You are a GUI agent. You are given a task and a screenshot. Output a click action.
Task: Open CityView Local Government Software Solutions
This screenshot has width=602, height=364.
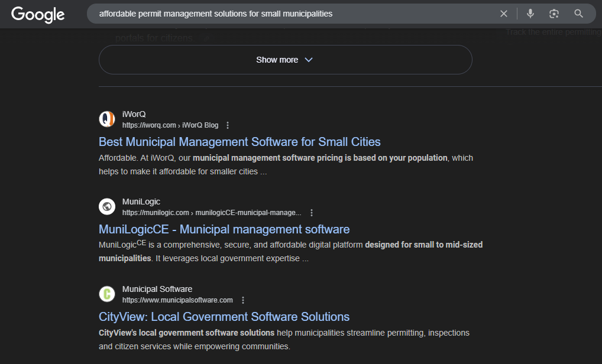tap(224, 317)
